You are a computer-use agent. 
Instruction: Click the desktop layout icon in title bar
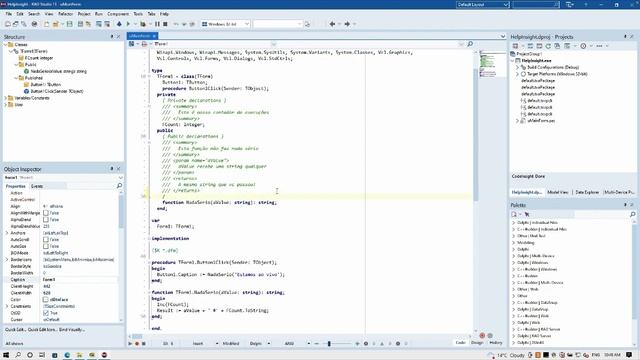pyautogui.click(x=570, y=4)
